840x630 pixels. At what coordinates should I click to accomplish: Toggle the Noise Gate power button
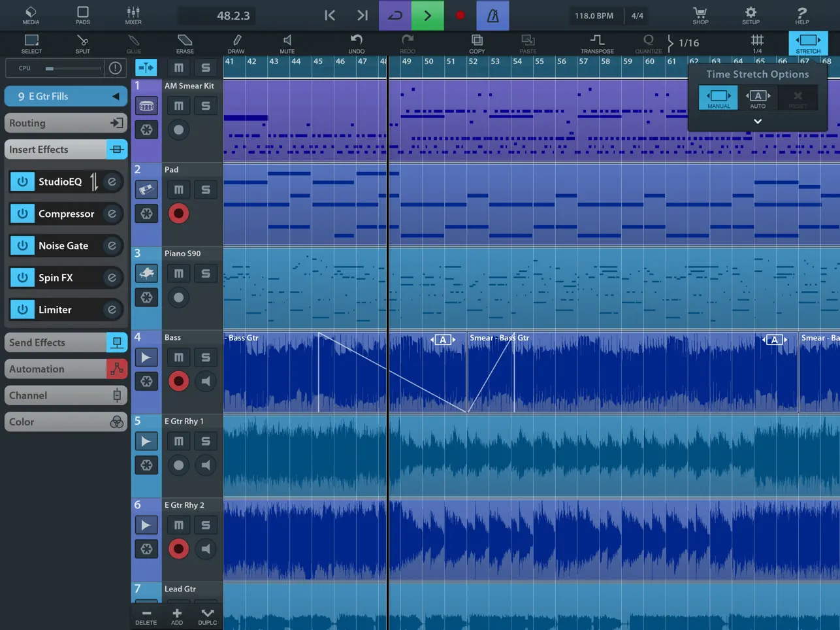coord(22,246)
